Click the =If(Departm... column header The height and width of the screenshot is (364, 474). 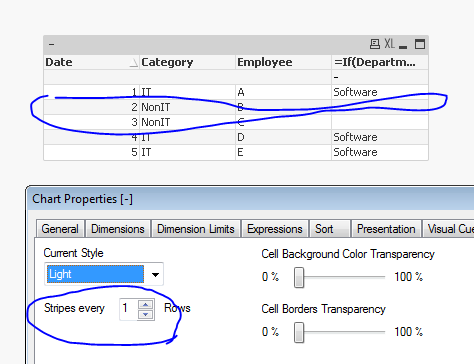coord(380,62)
